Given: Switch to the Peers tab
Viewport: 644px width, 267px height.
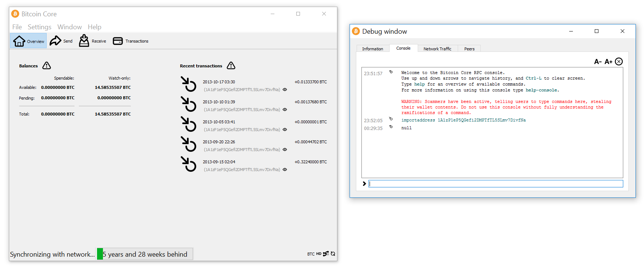Looking at the screenshot, I should 469,49.
